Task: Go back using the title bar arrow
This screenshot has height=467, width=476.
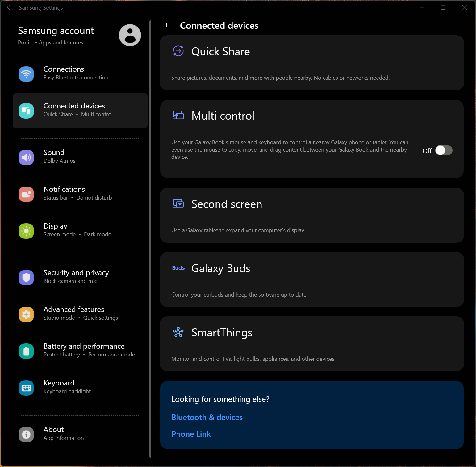Action: click(10, 7)
